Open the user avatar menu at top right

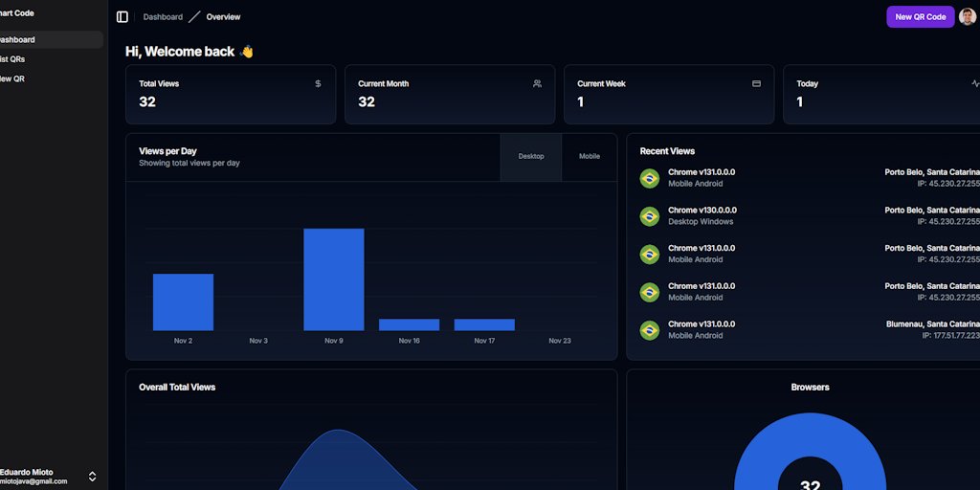(969, 17)
